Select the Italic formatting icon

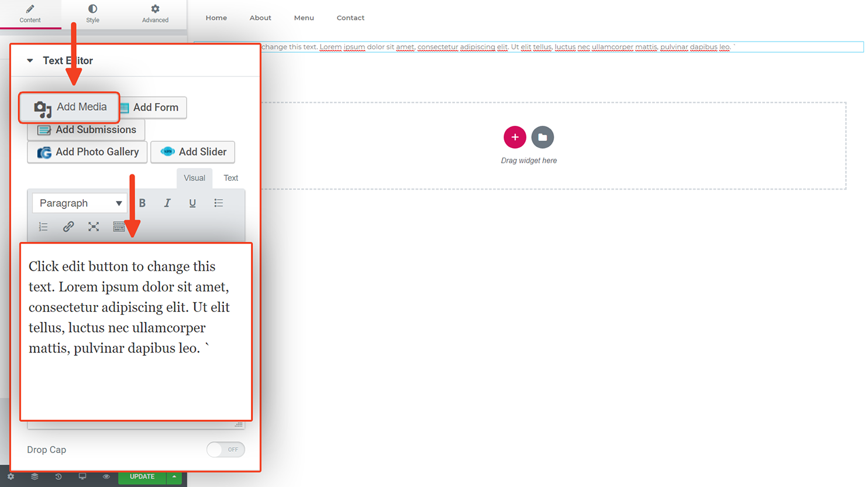(x=167, y=203)
